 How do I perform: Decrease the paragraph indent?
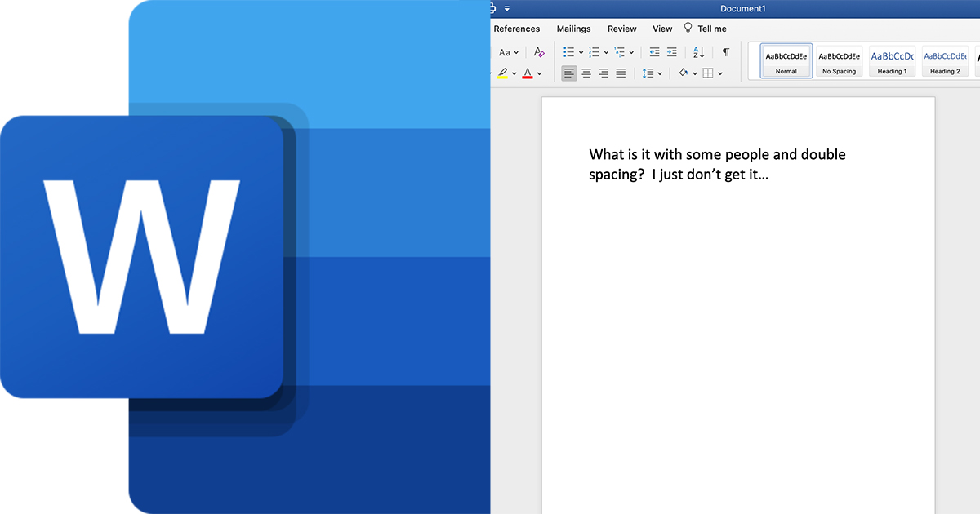654,52
